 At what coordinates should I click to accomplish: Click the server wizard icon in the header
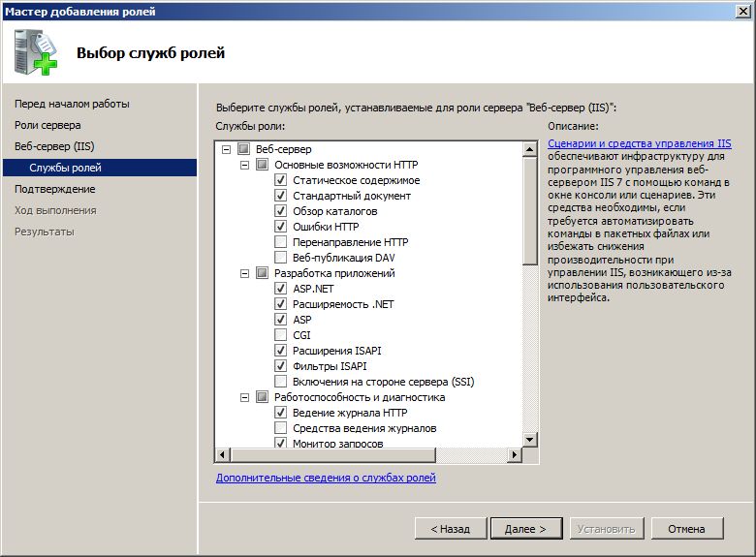pyautogui.click(x=36, y=52)
